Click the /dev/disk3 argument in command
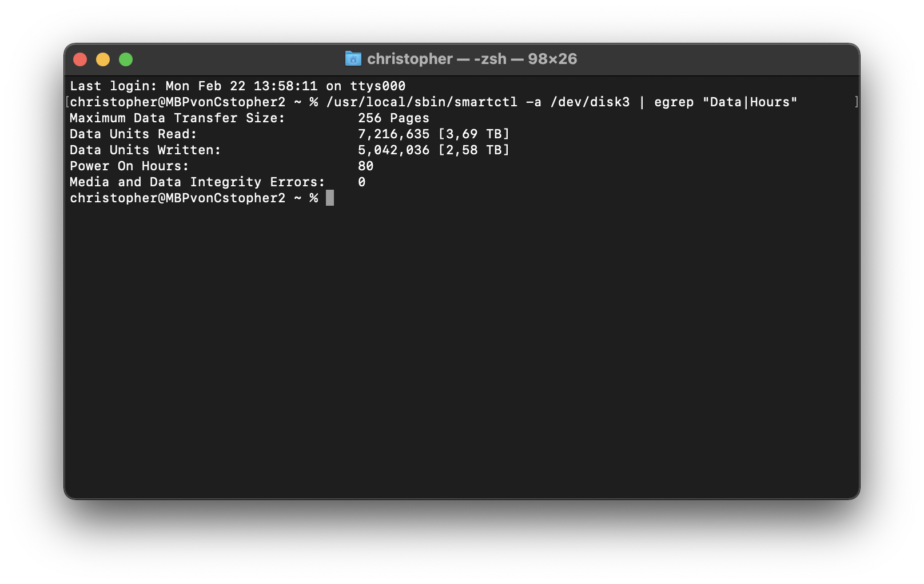Image resolution: width=924 pixels, height=584 pixels. tap(590, 102)
